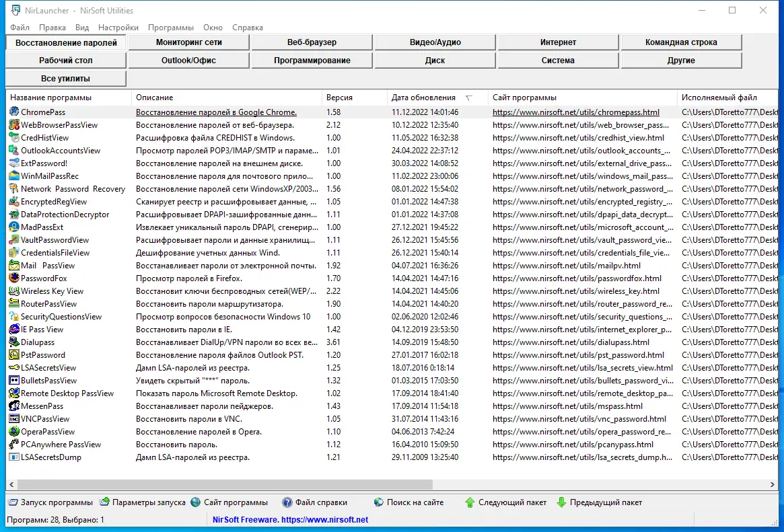The height and width of the screenshot is (532, 784).
Task: Click the SecurityQuestionsView icon
Action: (14, 317)
